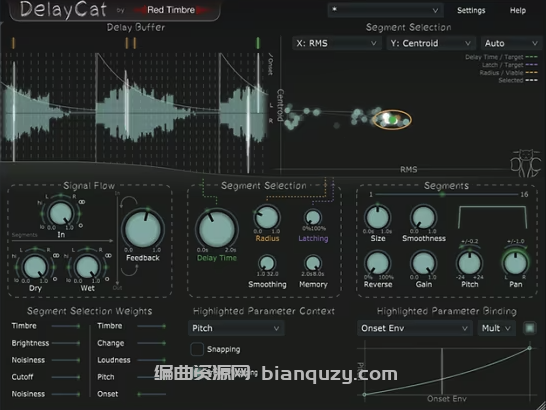Click the purple "Latching" label

coord(313,239)
